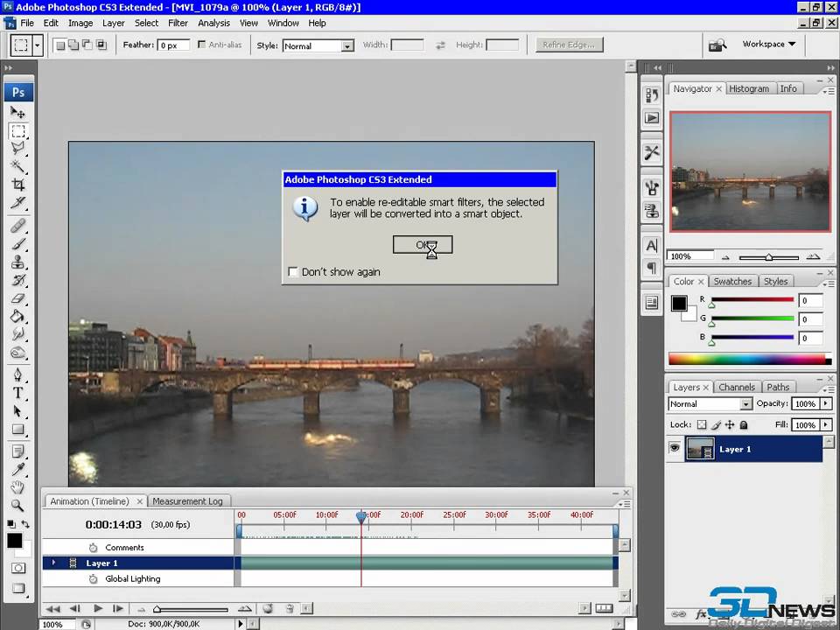The image size is (840, 630).
Task: Click the Navigator zoom slider
Action: tap(768, 257)
